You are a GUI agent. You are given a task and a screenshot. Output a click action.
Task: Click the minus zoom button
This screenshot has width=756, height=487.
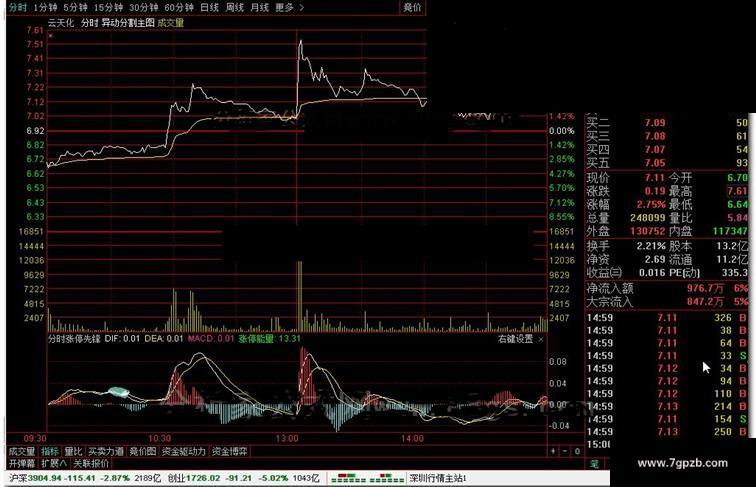pyautogui.click(x=565, y=451)
